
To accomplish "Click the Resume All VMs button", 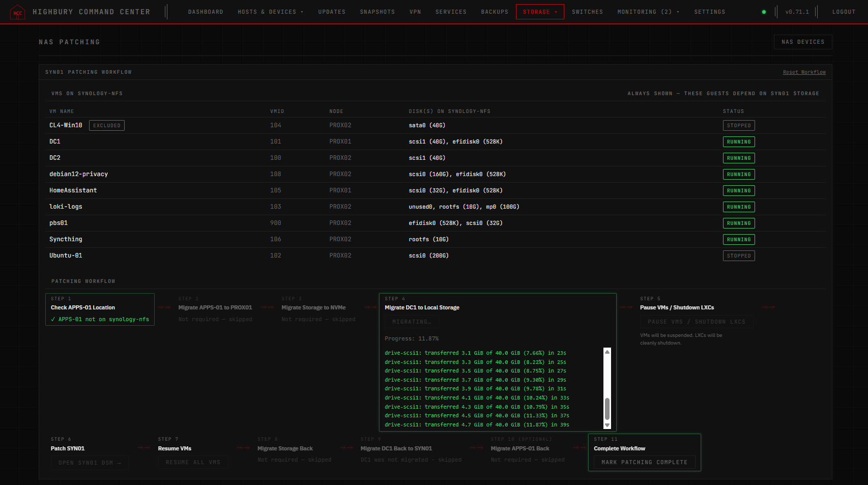I will pos(193,462).
